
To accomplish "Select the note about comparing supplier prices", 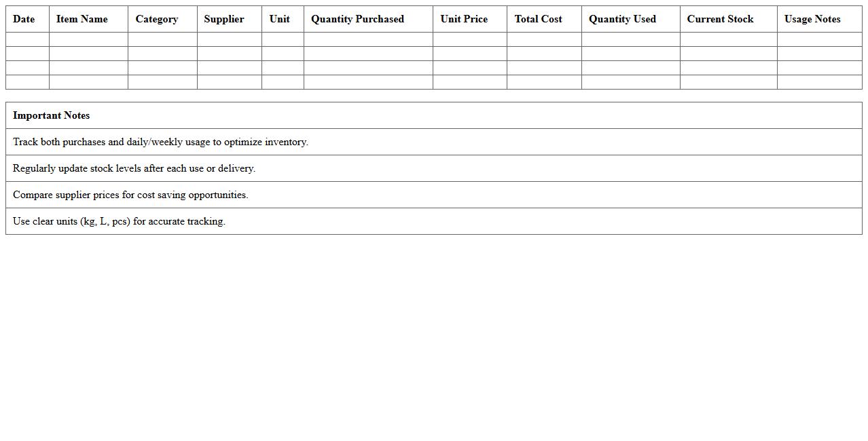I will tap(131, 195).
